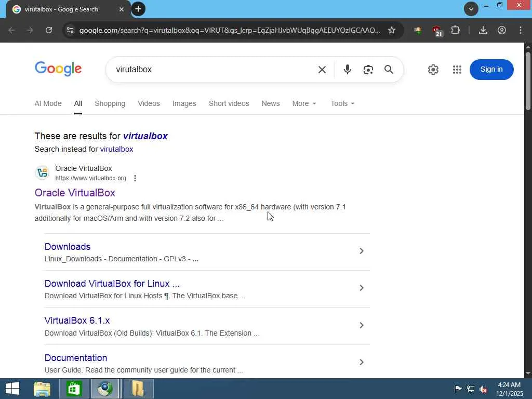Click the extension icon with badge 21
Viewport: 532px width, 399px height.
point(437,31)
